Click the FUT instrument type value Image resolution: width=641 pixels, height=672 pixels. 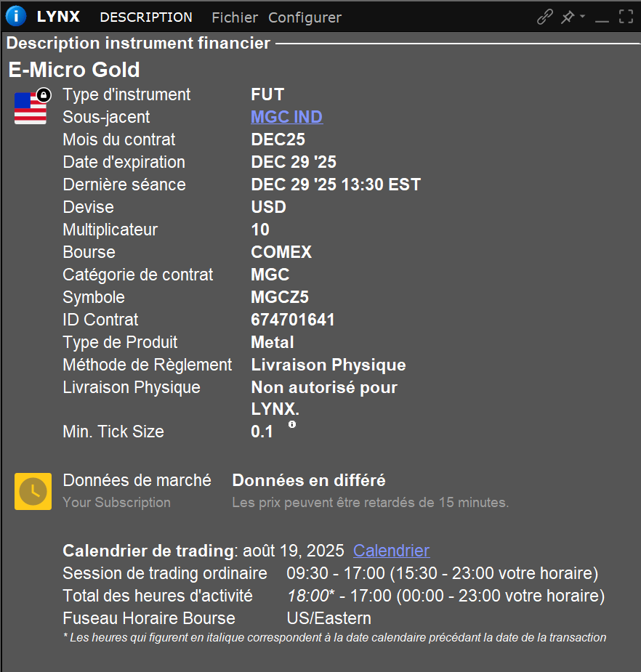pos(267,94)
